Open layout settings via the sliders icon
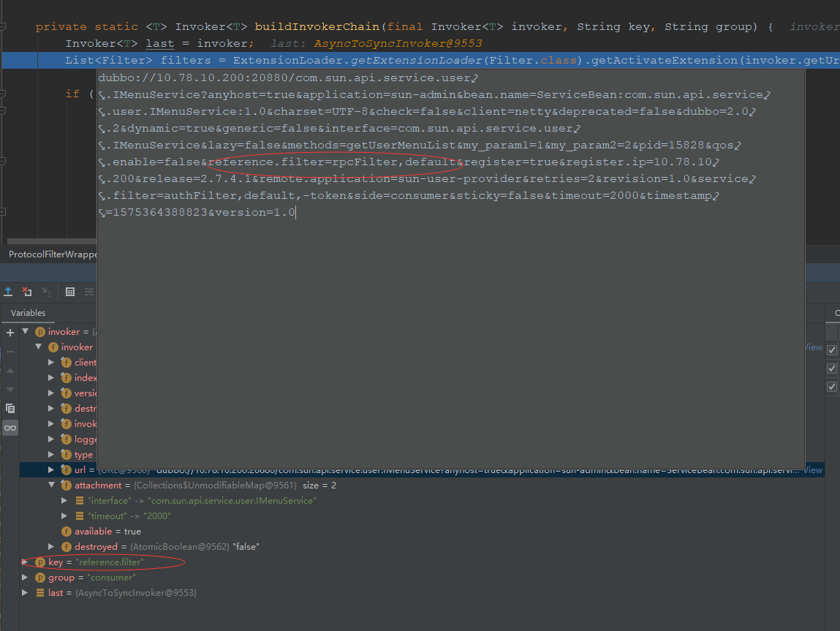 tap(90, 292)
